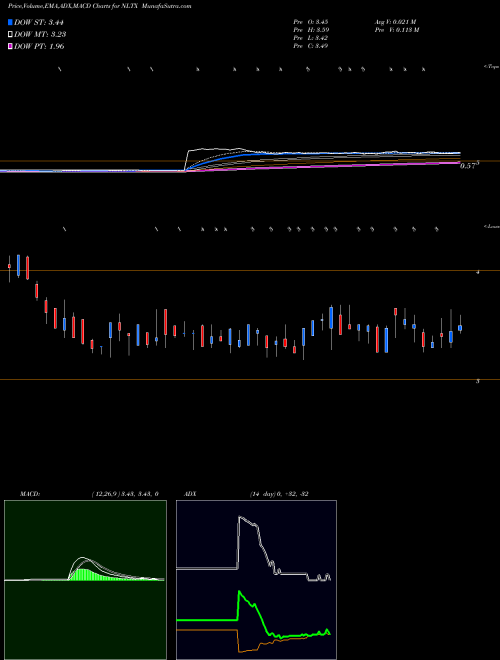Click the ADX (14 day) values text

pos(279,494)
